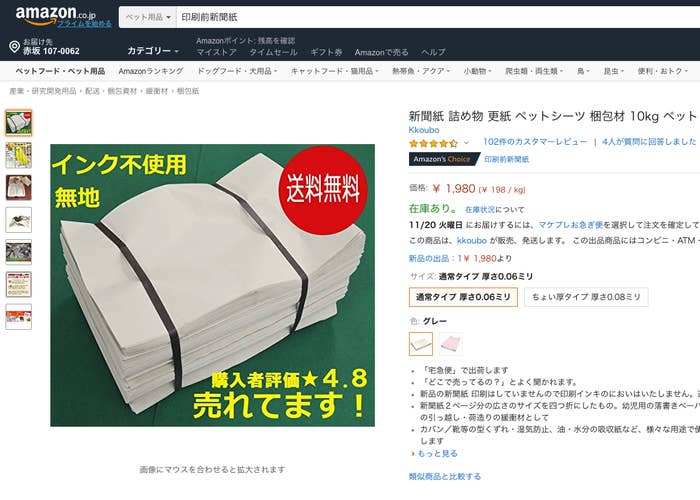Click the Kkoubo brand link

[x=424, y=130]
